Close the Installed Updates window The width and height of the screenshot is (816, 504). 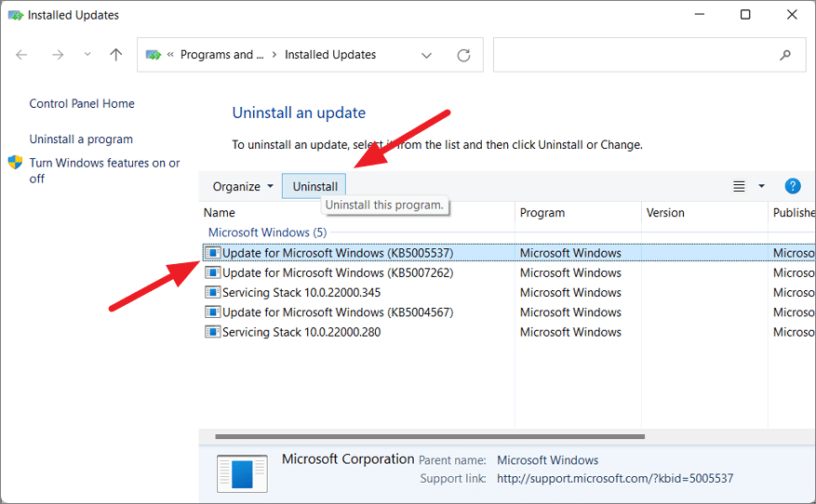point(792,15)
